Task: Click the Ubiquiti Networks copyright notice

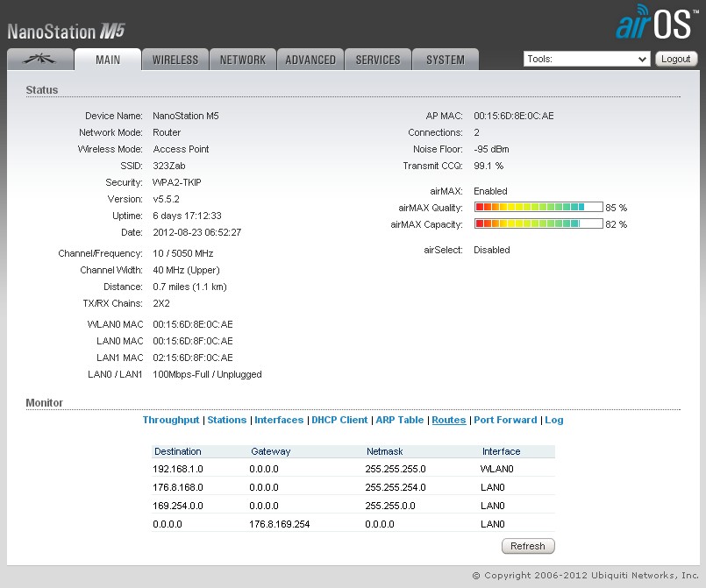Action: pos(585,576)
